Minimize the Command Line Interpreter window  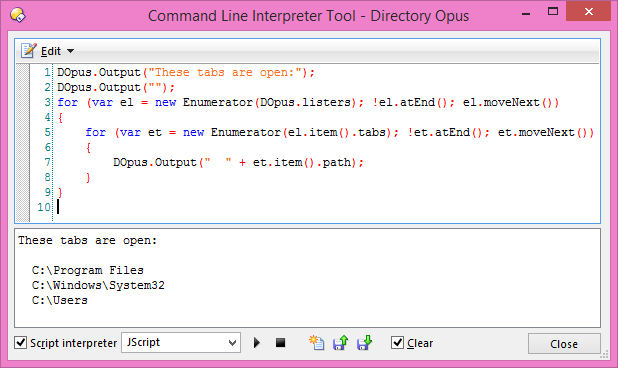(526, 14)
